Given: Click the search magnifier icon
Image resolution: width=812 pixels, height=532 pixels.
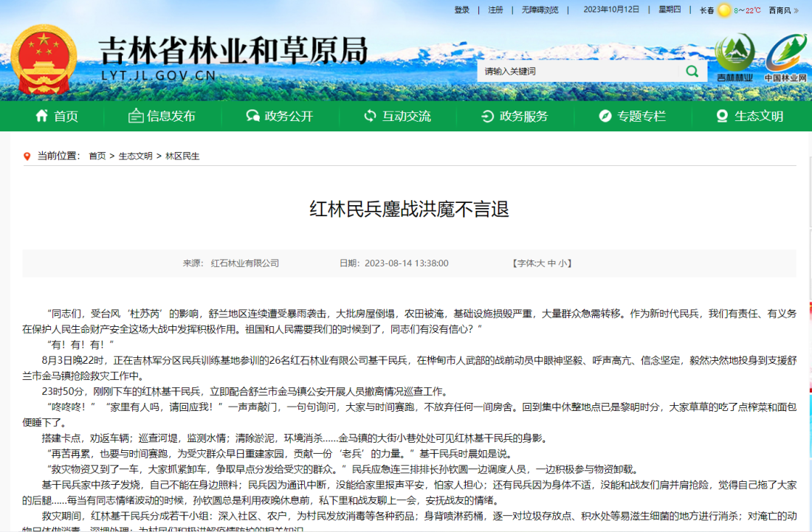Looking at the screenshot, I should click(692, 71).
